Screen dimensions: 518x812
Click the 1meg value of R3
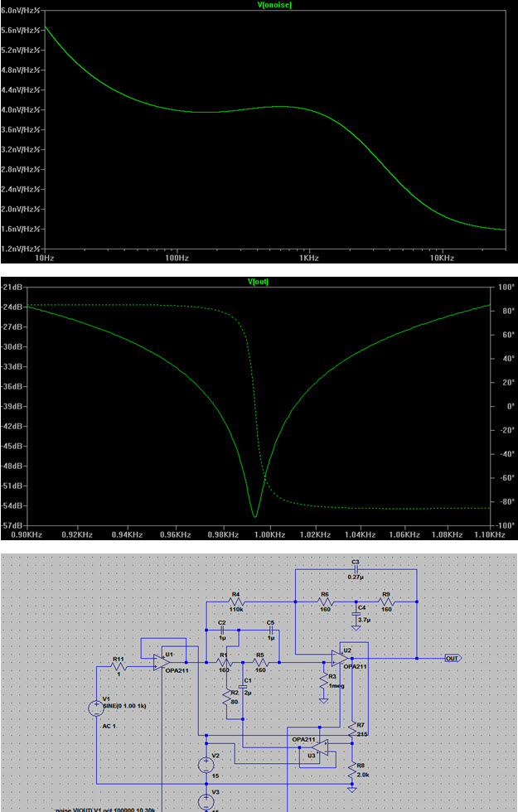336,685
